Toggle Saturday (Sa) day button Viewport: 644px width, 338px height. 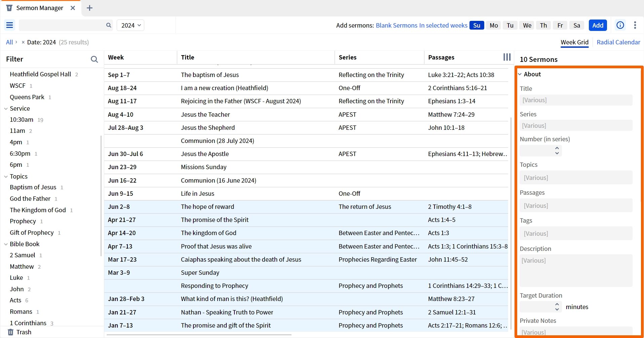pos(577,25)
